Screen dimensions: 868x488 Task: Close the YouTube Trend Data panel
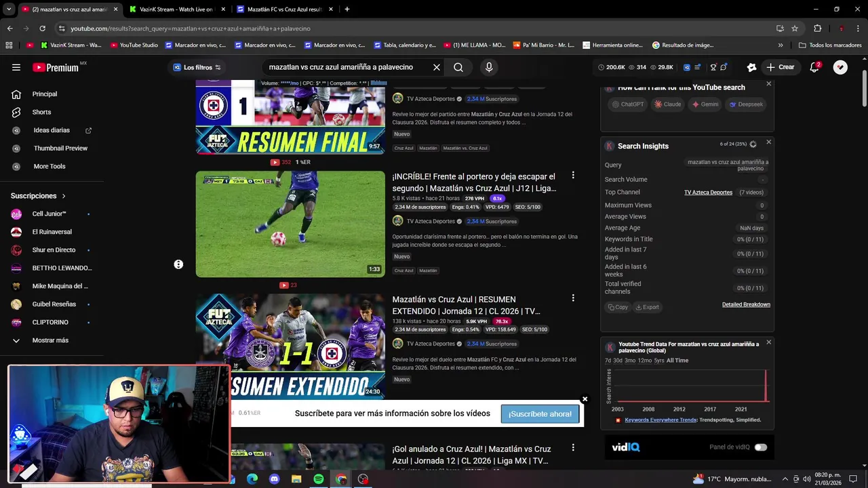click(x=768, y=342)
